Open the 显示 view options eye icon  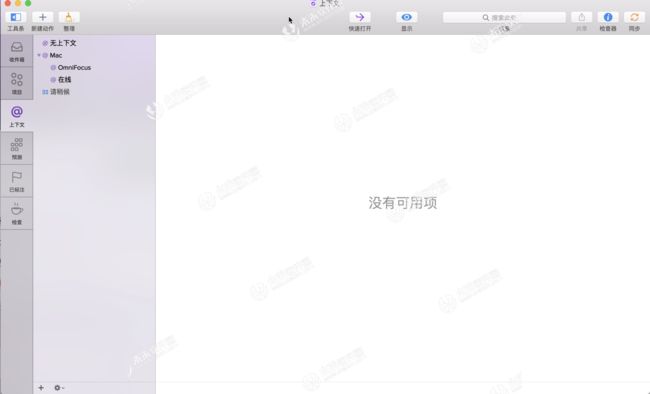406,17
